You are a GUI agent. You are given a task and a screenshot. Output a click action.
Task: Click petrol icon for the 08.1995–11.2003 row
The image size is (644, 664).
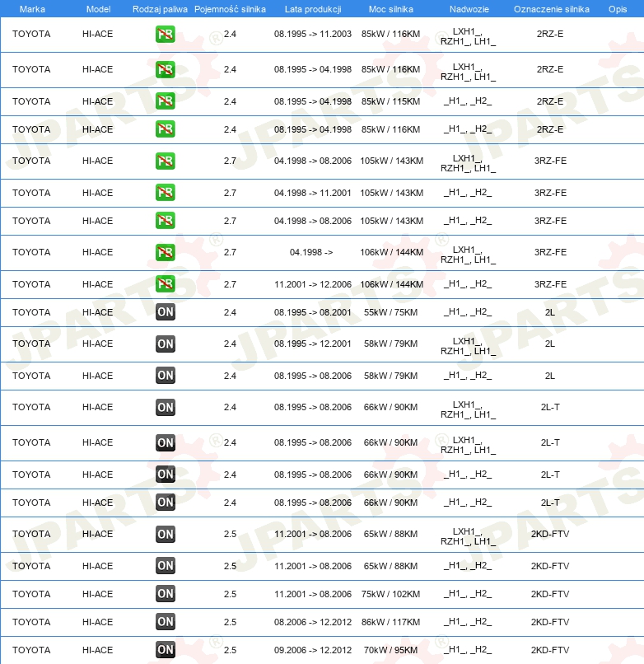(x=165, y=35)
